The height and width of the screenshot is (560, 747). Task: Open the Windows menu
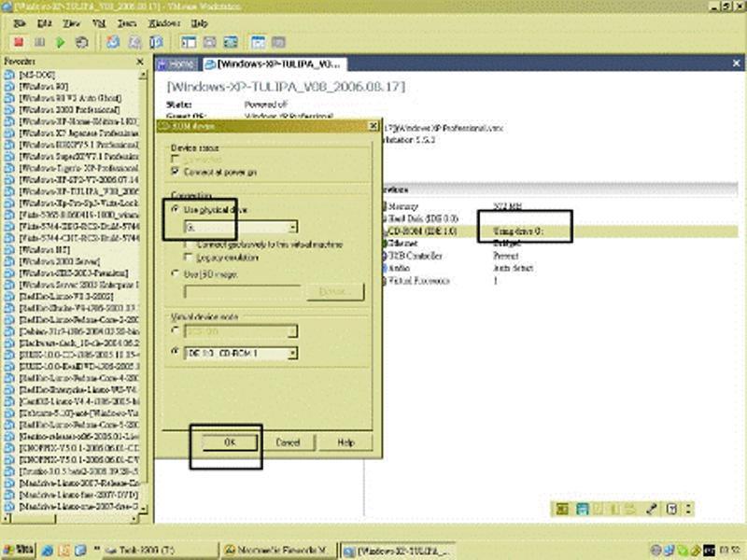pos(164,23)
